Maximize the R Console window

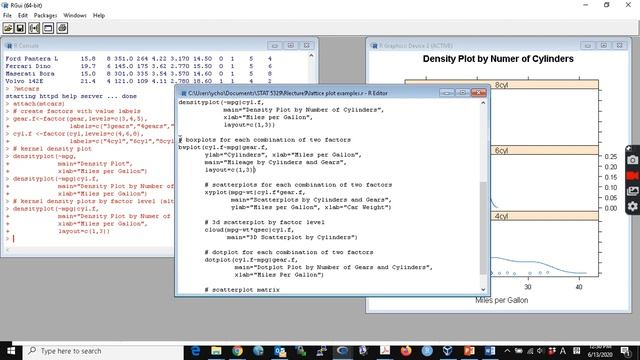291,45
